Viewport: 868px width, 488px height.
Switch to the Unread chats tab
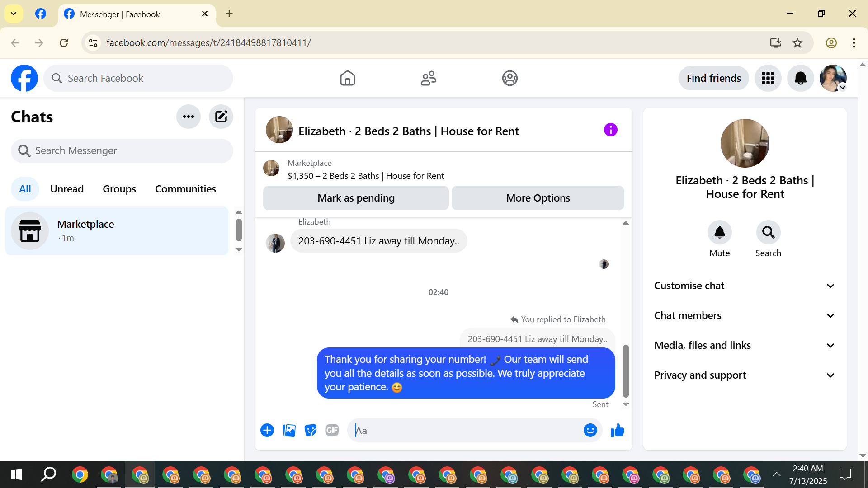pyautogui.click(x=67, y=189)
